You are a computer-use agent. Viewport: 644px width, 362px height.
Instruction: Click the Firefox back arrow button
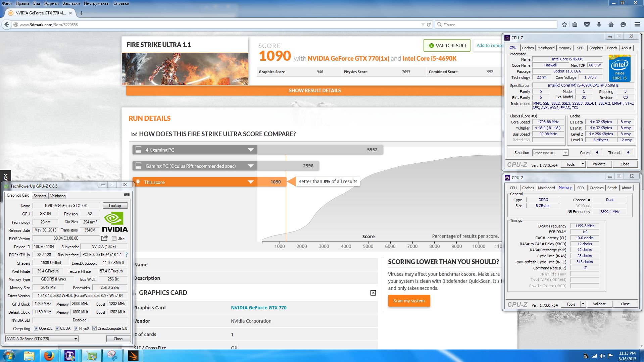point(6,24)
